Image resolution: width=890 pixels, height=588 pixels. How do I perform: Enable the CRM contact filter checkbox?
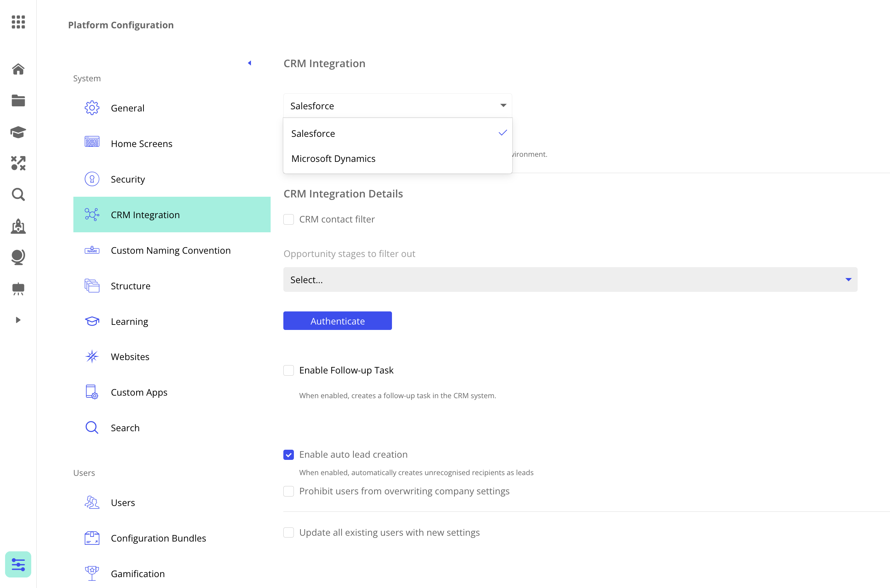point(288,219)
